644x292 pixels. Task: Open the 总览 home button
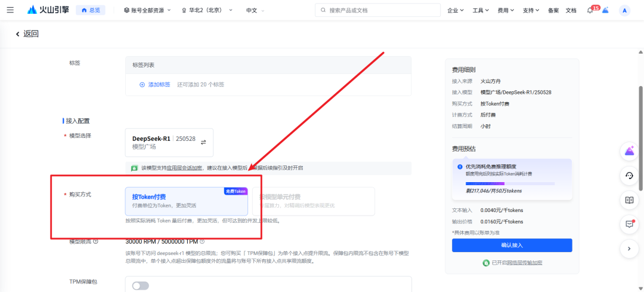click(x=91, y=10)
